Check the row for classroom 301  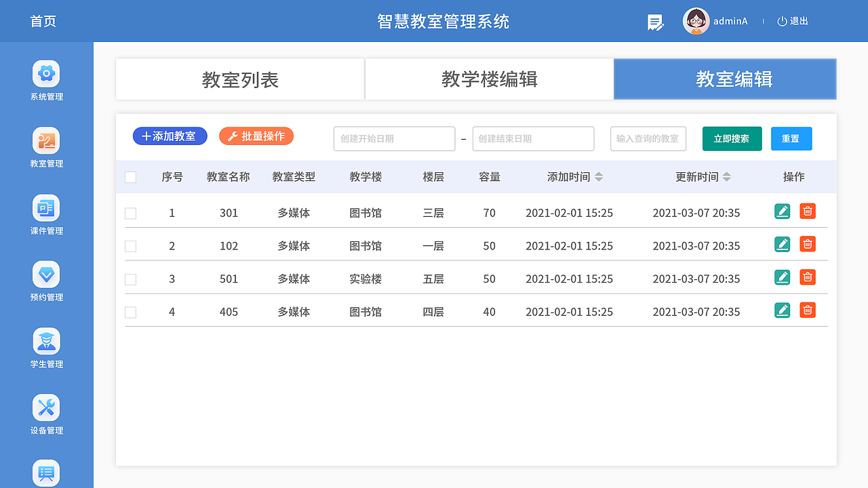coord(131,213)
